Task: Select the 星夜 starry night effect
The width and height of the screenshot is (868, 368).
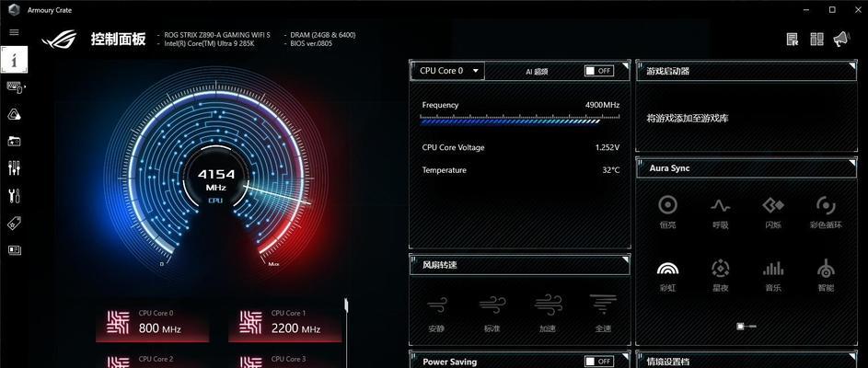Action: [720, 275]
